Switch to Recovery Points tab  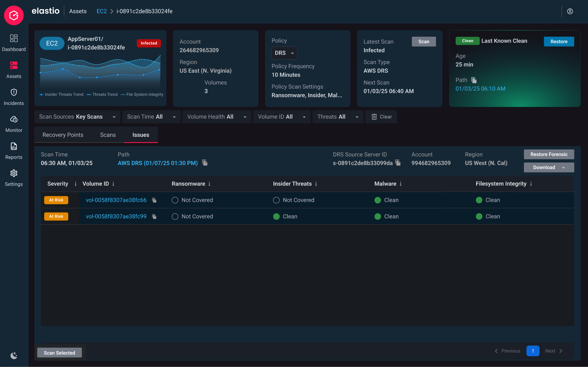pos(63,135)
